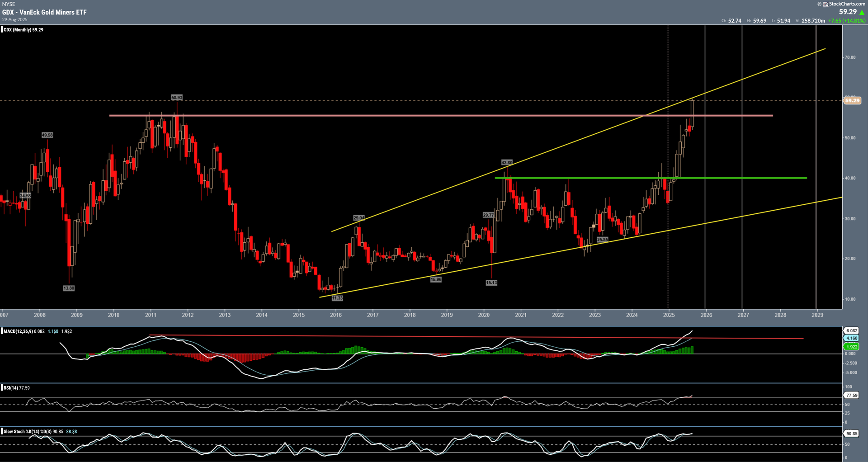Click the 15.96 low price label
Viewport: 868px width, 462px height.
(x=436, y=279)
